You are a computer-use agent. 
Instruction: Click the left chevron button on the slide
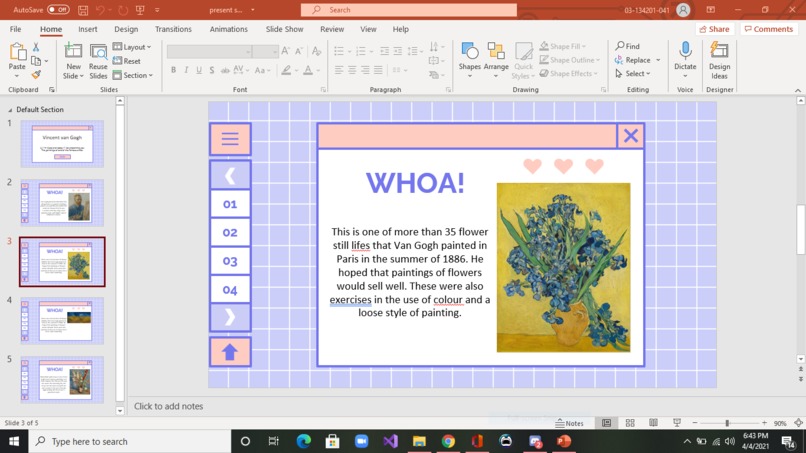coord(230,176)
